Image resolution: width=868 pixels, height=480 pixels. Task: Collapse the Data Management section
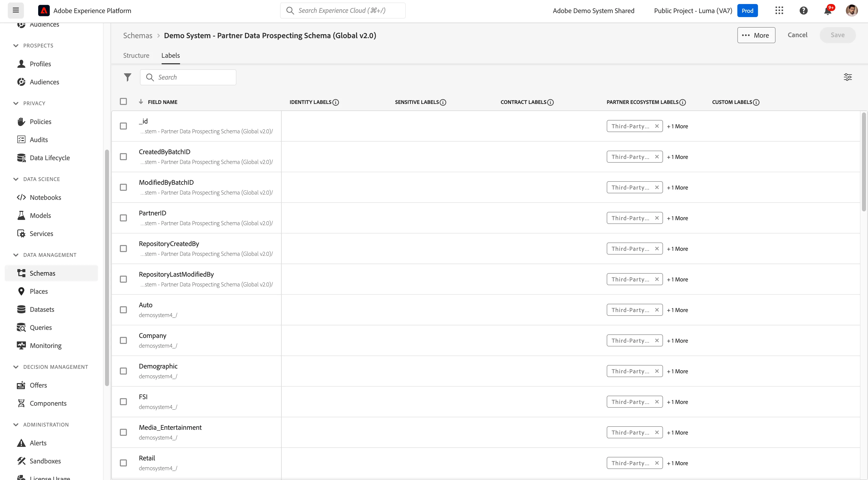click(16, 255)
